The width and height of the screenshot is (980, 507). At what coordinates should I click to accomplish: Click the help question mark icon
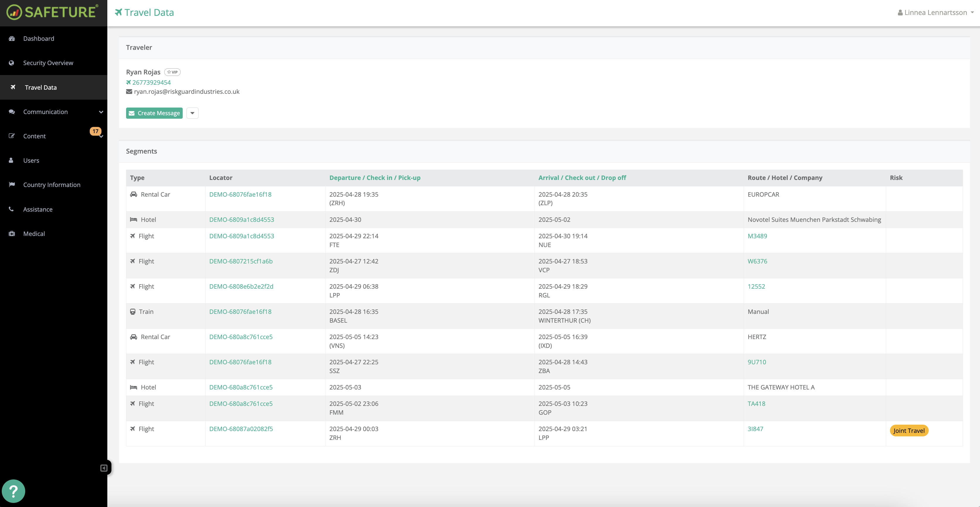tap(13, 491)
